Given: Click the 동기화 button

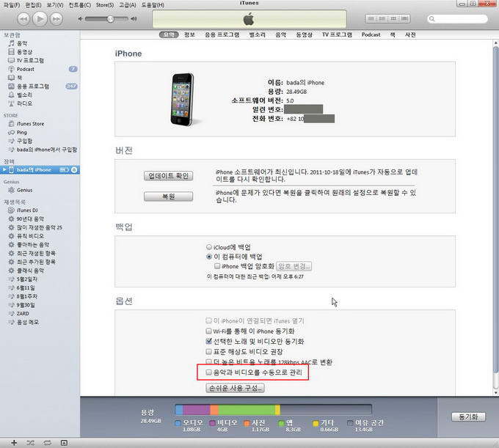Looking at the screenshot, I should (x=468, y=417).
